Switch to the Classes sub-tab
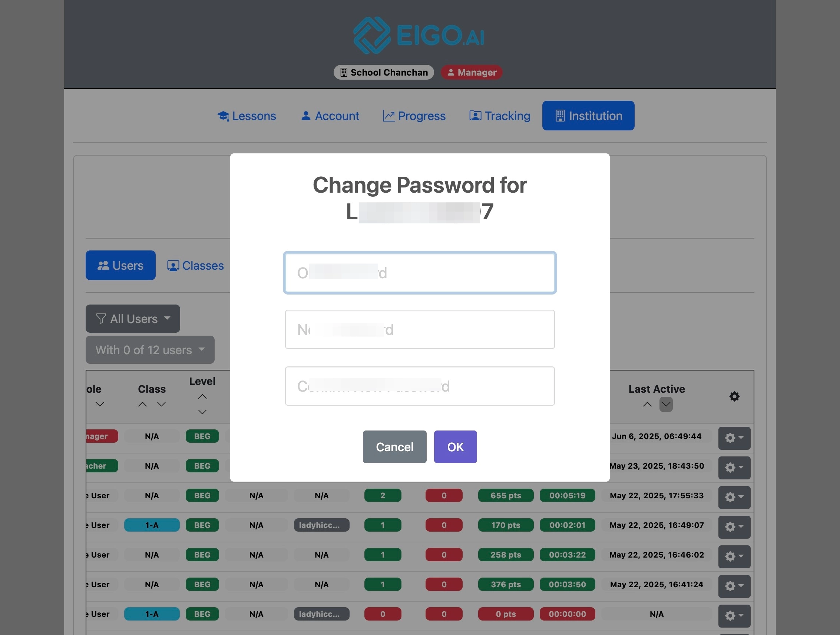840x635 pixels. pyautogui.click(x=196, y=265)
